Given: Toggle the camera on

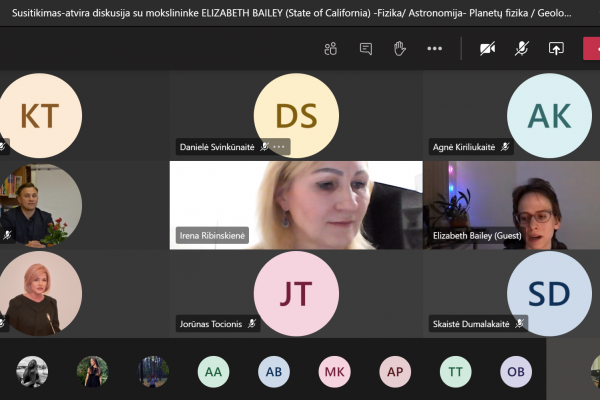Looking at the screenshot, I should coord(488,49).
